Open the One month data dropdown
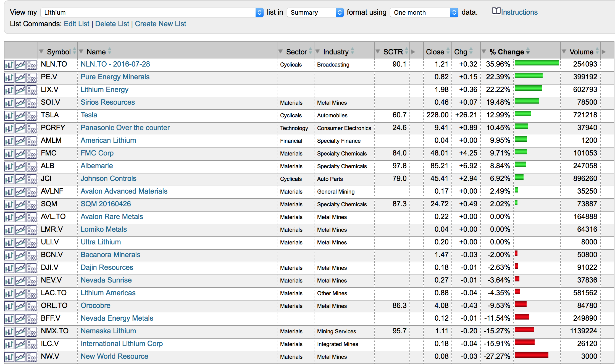This screenshot has width=615, height=364. [x=424, y=12]
